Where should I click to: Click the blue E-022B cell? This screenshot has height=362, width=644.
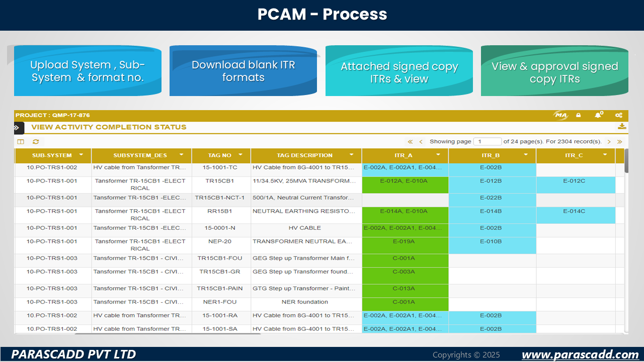tap(492, 200)
